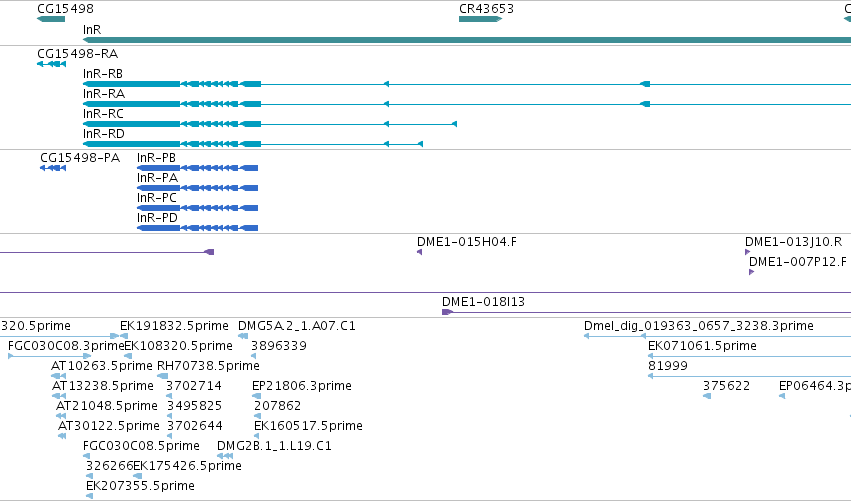
Task: Select the InR-RA transcript
Action: click(x=467, y=104)
